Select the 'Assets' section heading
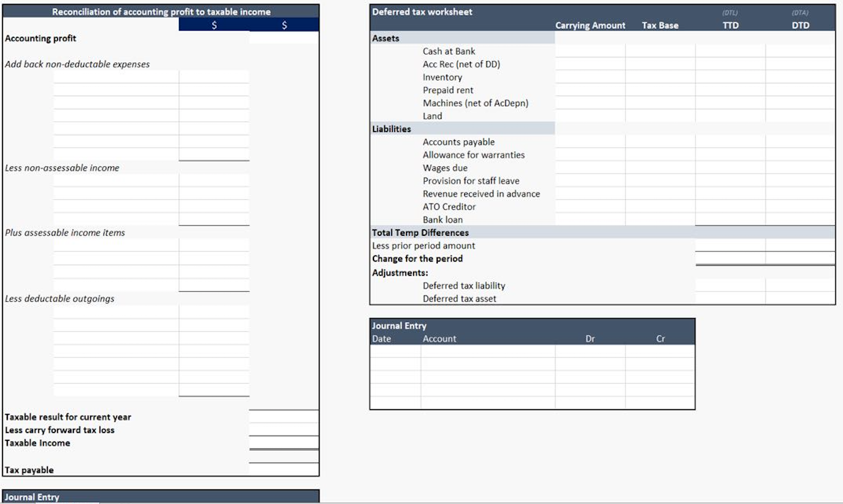This screenshot has height=504, width=843. pos(385,38)
